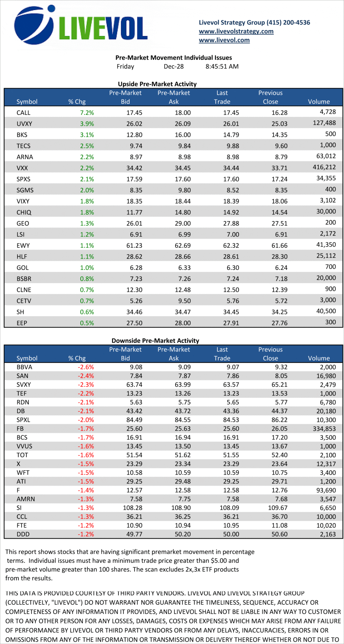Click the FB volume value 334,853
Image resolution: width=344 pixels, height=644 pixels.
(324, 429)
